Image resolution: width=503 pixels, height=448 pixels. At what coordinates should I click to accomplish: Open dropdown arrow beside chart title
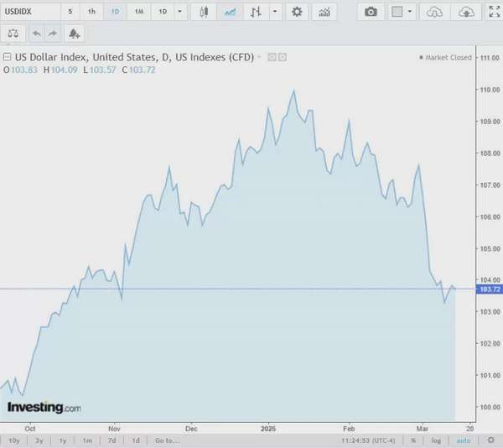tap(259, 57)
